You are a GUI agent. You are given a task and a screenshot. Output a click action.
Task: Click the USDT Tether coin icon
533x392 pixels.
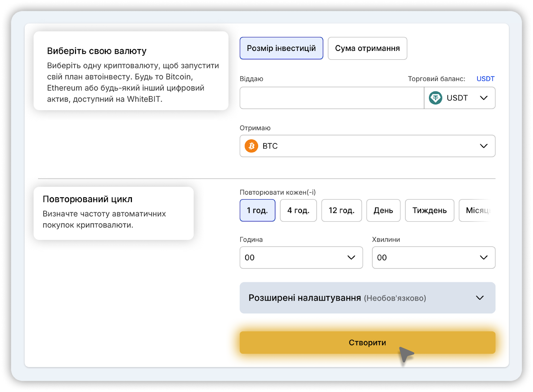click(x=435, y=98)
